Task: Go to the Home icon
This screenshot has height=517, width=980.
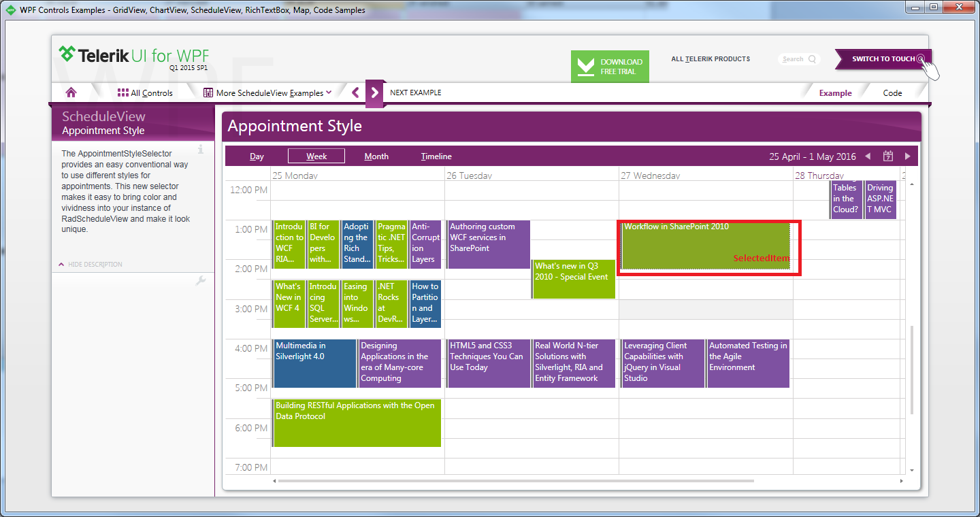Action: point(71,93)
